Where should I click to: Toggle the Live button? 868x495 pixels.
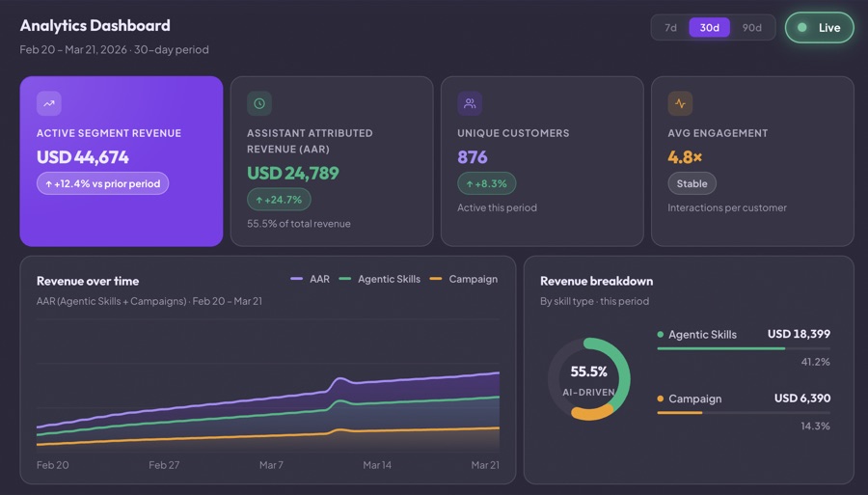pos(819,28)
